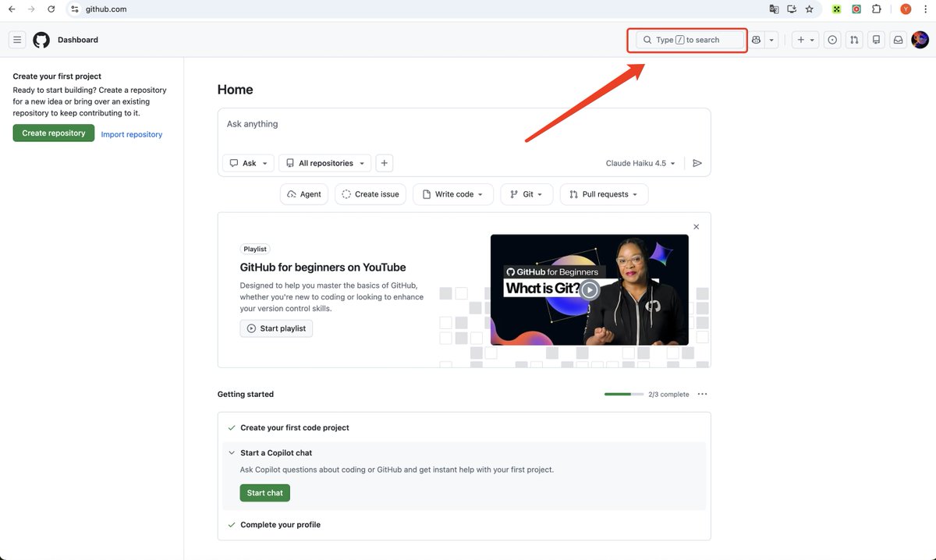The image size is (936, 560).
Task: Expand the Git dropdown
Action: click(x=527, y=194)
